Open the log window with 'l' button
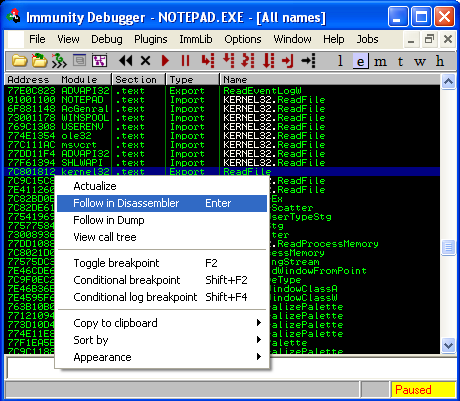 [x=340, y=61]
